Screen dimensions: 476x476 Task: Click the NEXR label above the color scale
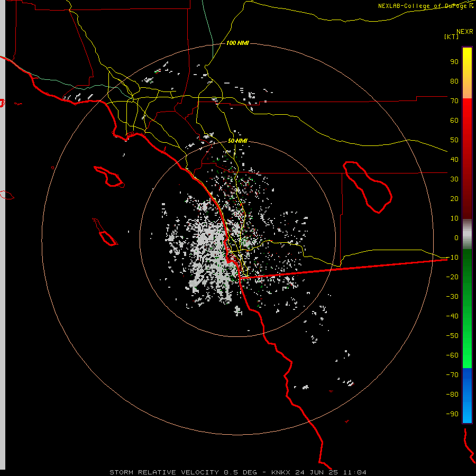point(465,32)
